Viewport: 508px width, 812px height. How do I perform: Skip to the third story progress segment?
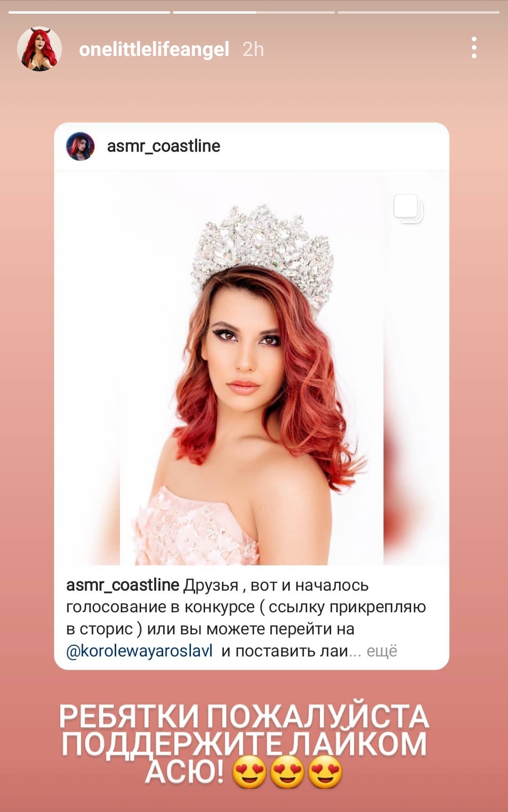click(419, 12)
